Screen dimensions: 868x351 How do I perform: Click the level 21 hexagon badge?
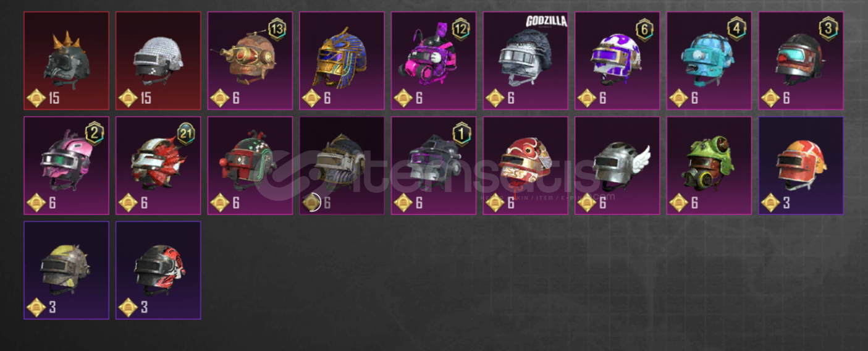coord(186,133)
